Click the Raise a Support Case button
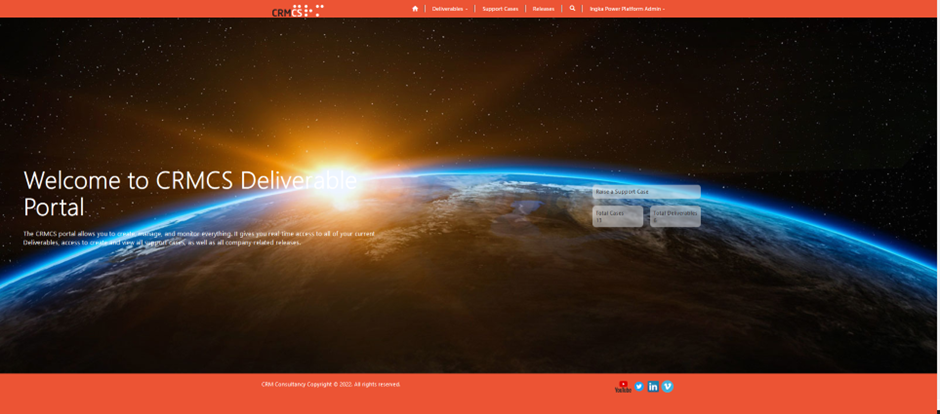This screenshot has width=940, height=414. coord(646,192)
